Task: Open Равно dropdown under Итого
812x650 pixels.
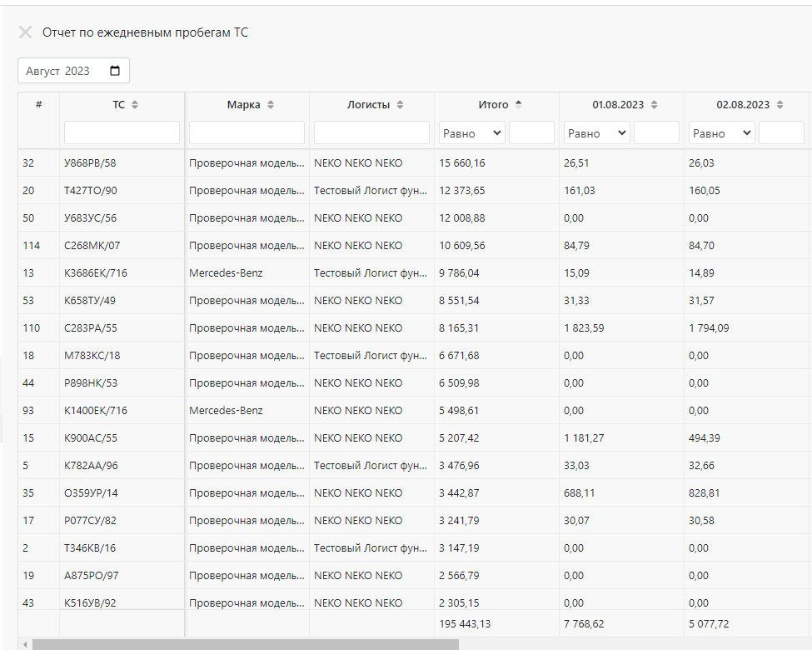Action: click(x=471, y=132)
